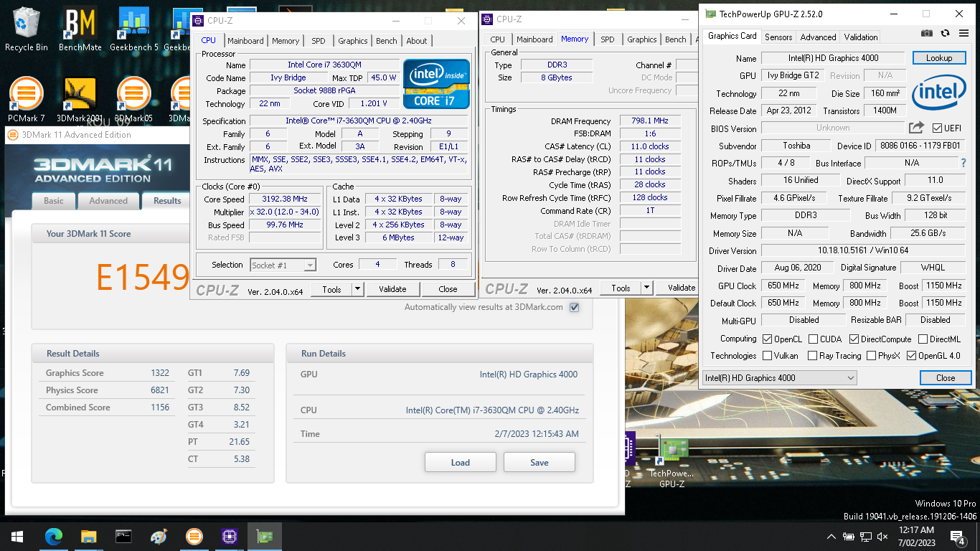Screen dimensions: 980x551
Task: Click the Load button in 3DMark 11
Action: (461, 462)
